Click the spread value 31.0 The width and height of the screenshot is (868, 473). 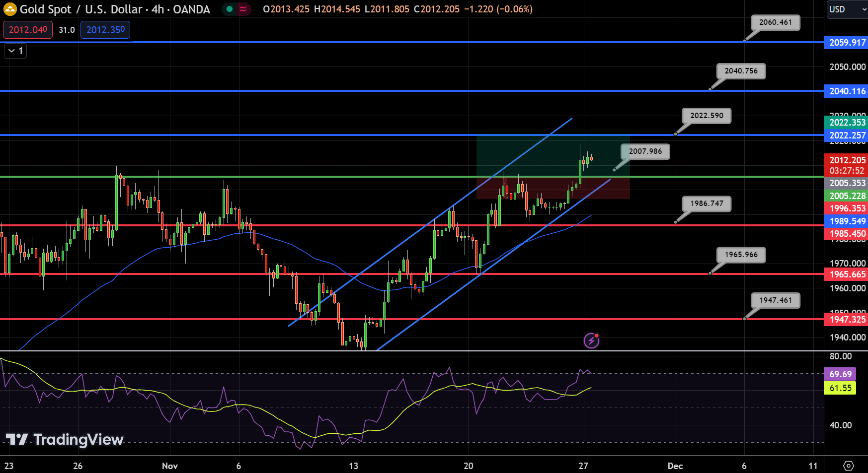coord(67,30)
